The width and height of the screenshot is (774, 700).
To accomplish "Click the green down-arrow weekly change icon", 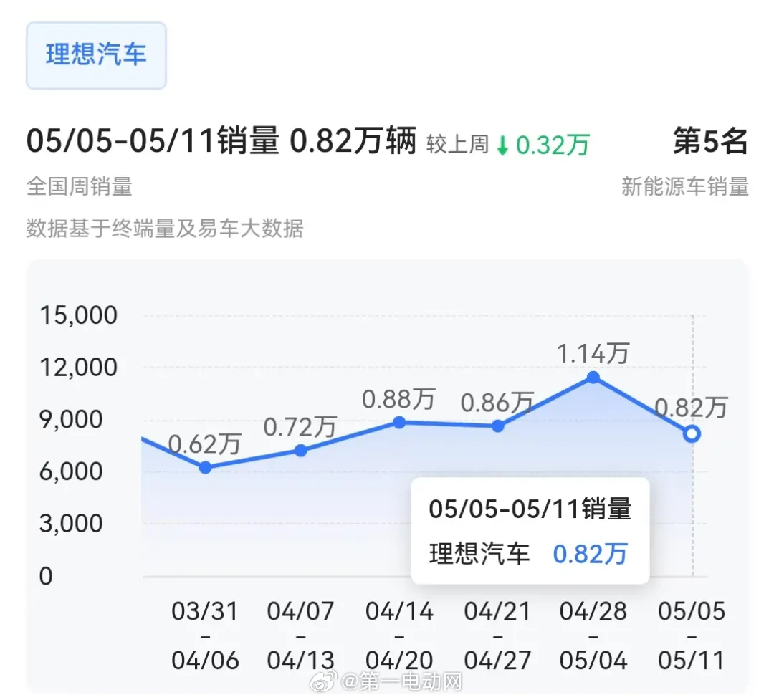I will coord(502,145).
